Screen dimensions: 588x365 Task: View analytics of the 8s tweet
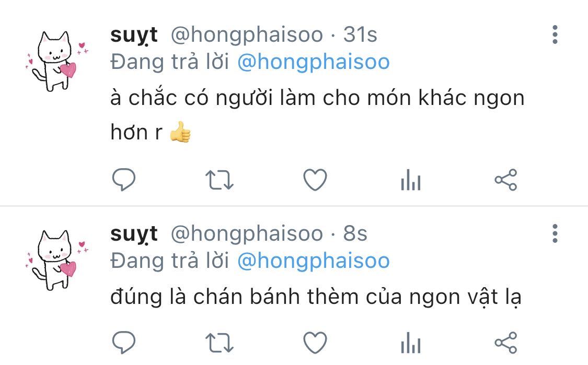point(411,343)
